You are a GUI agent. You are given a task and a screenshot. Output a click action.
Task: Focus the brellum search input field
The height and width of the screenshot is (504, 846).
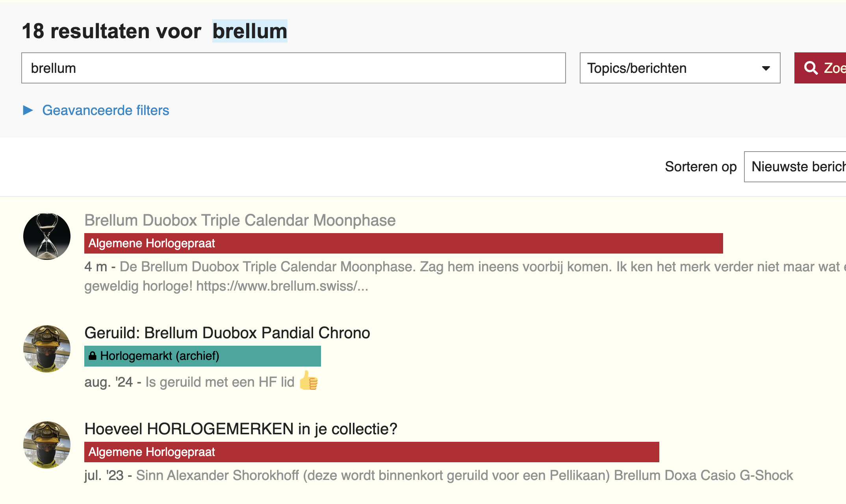point(293,68)
